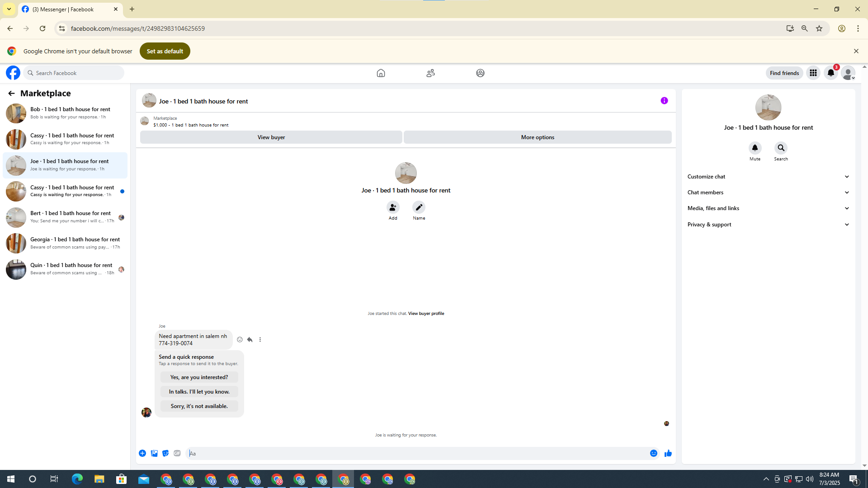Click the thumbs-up like icon

click(x=668, y=453)
